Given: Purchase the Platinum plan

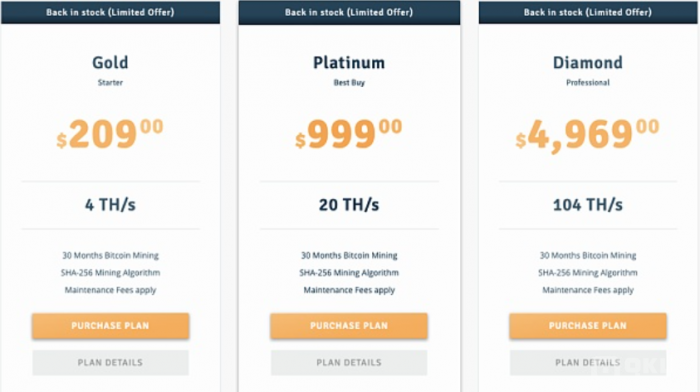Looking at the screenshot, I should point(349,325).
